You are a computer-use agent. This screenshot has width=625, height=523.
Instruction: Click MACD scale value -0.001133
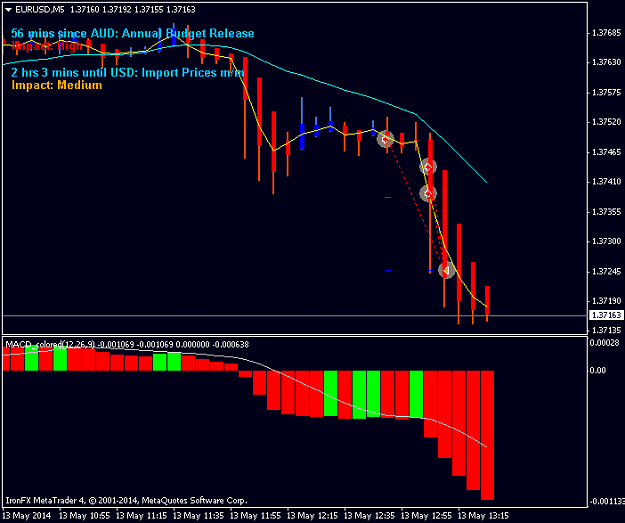point(607,501)
